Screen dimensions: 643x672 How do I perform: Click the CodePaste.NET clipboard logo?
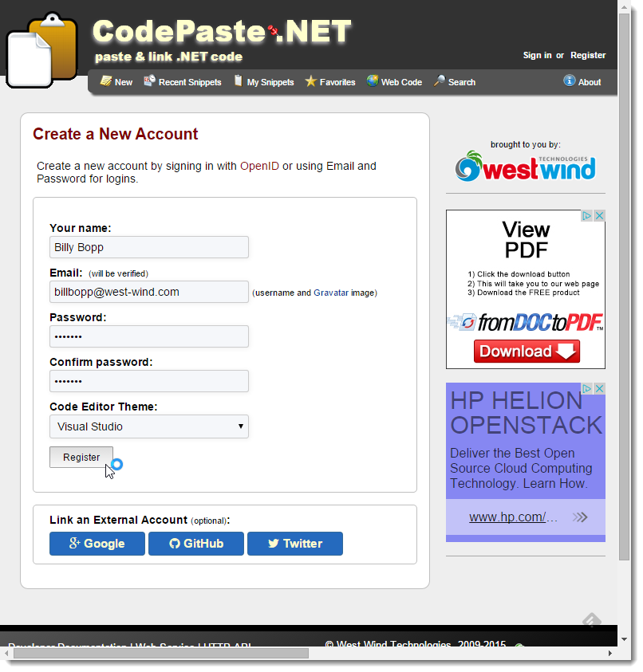[x=42, y=50]
